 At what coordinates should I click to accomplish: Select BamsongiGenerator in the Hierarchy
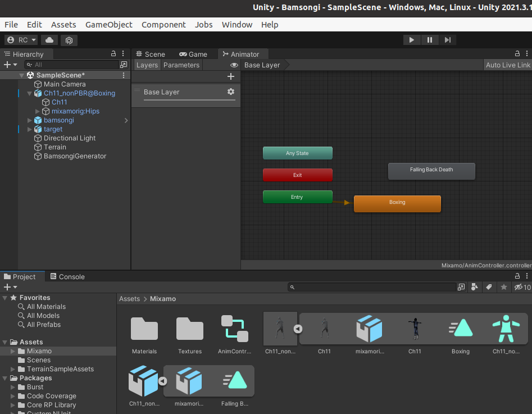[75, 156]
